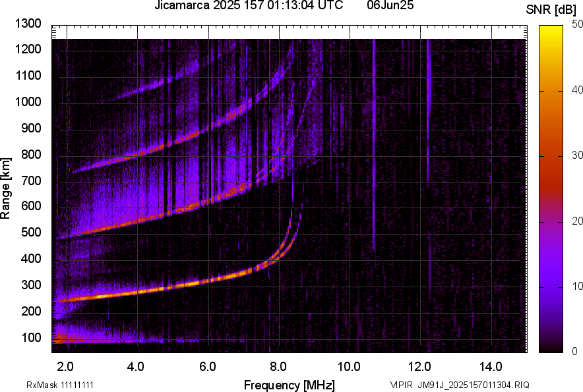
Task: Click the 'VIPIR' label
Action: (401, 385)
